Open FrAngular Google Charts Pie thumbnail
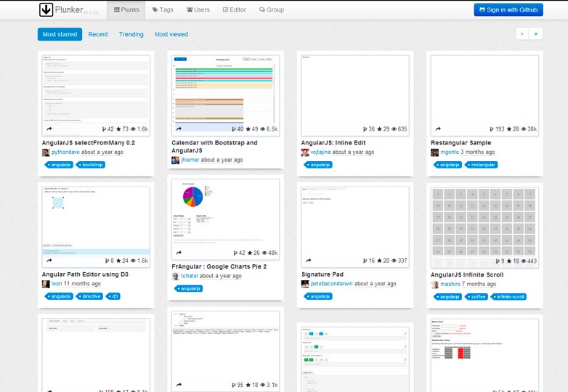This screenshot has width=568, height=392. pyautogui.click(x=225, y=219)
